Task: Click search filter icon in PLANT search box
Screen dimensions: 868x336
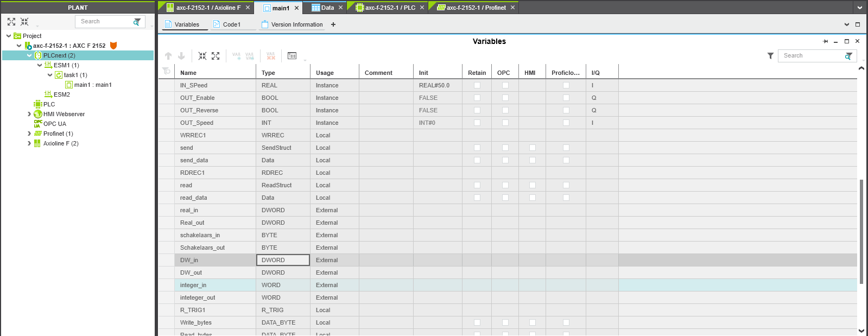Action: (x=137, y=22)
